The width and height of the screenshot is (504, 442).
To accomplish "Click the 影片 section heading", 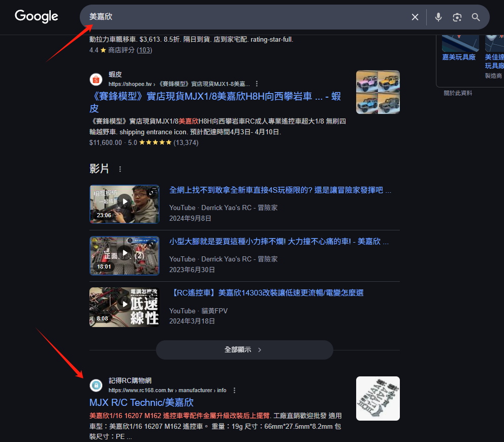I will (x=99, y=168).
